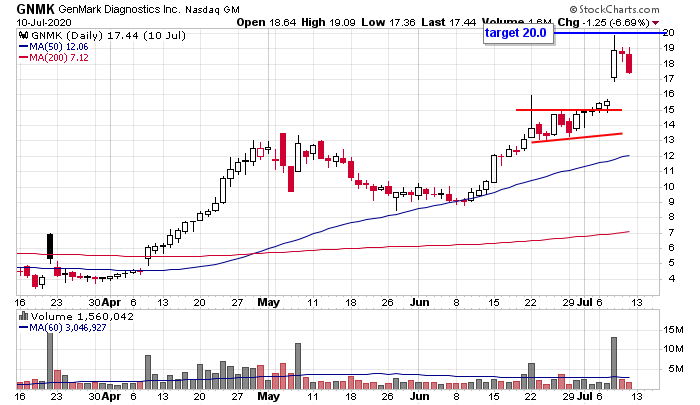Screen dimensions: 700x405
Task: Click the last red candle on 10 Jul
Action: (x=629, y=63)
